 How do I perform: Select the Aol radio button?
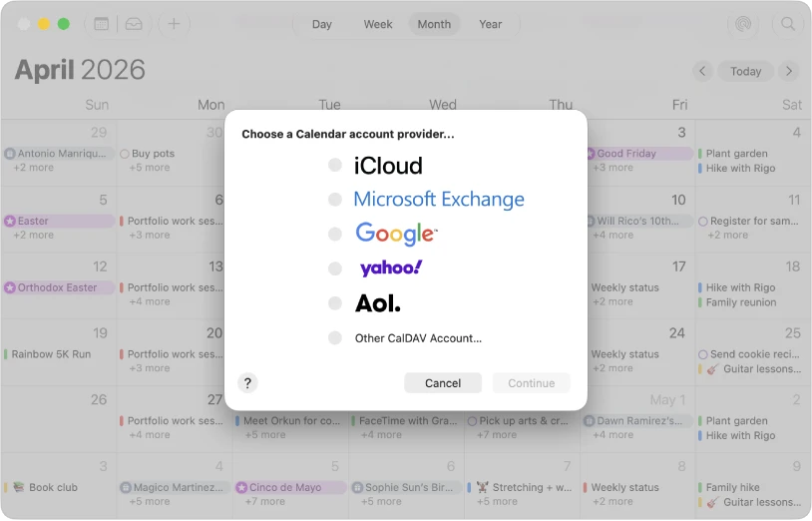pos(335,303)
